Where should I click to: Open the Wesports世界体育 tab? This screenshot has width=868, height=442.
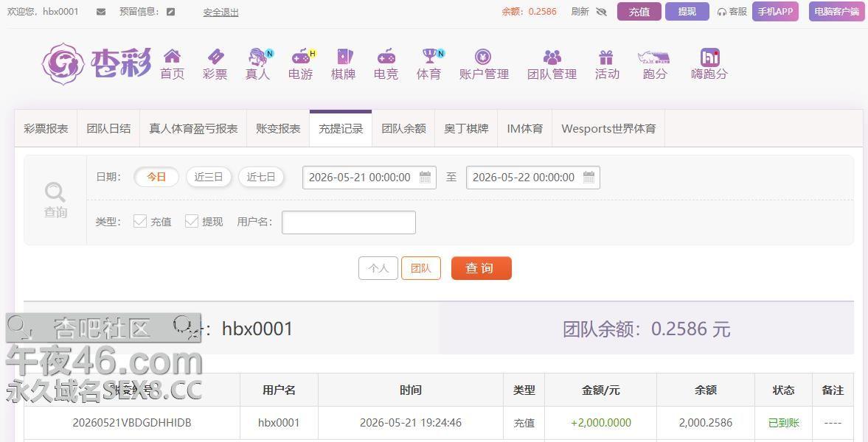[x=608, y=128]
